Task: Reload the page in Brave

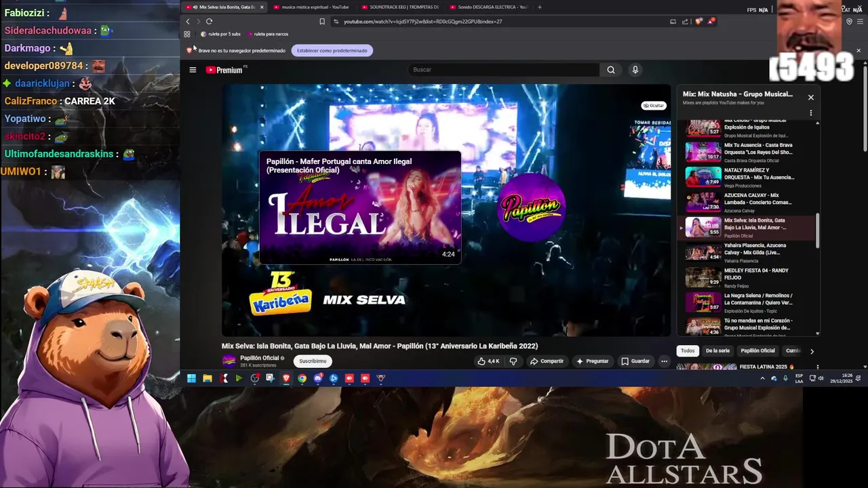Action: (209, 22)
